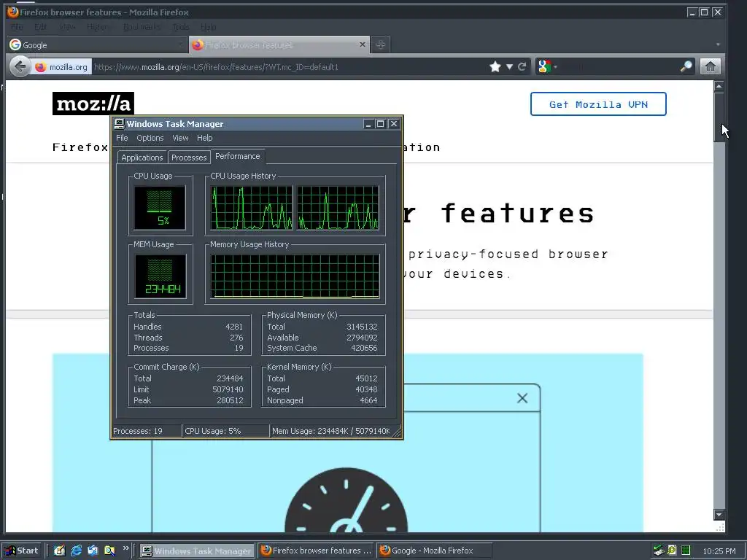
Task: Open Task Manager Help menu
Action: (x=205, y=138)
